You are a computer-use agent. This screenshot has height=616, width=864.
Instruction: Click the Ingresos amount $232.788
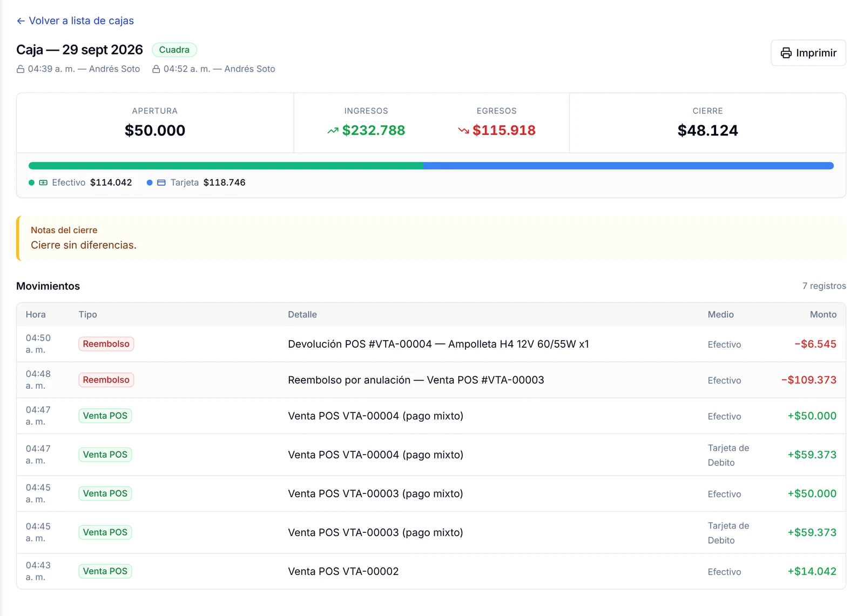(x=374, y=131)
